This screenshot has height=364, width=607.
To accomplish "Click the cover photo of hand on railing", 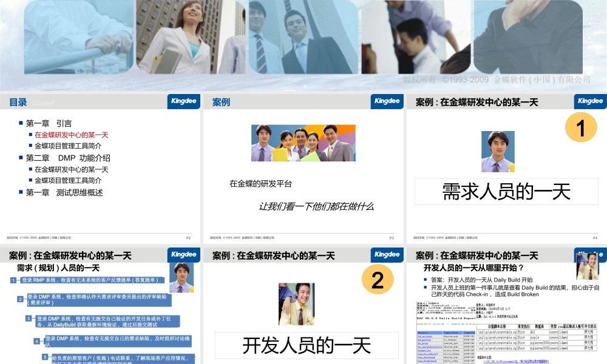I will tap(78, 37).
